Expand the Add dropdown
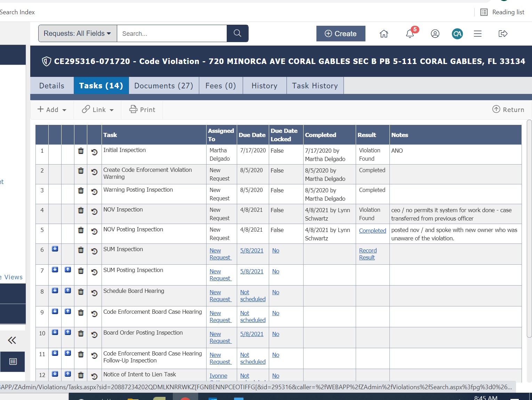This screenshot has height=400, width=532. tap(52, 110)
